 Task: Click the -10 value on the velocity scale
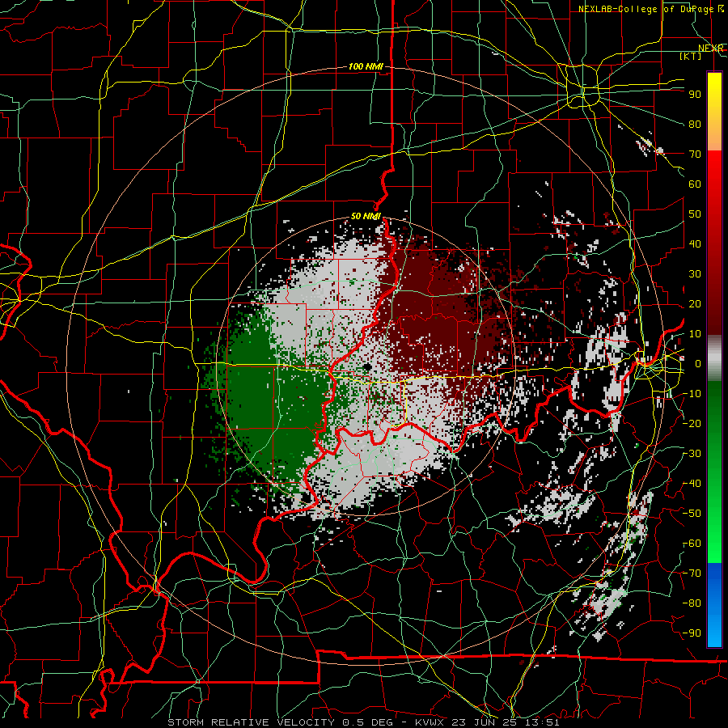coord(692,394)
